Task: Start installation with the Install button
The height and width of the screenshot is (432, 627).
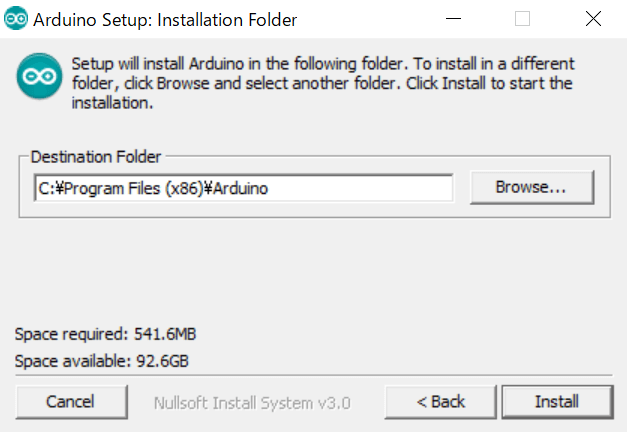Action: pyautogui.click(x=556, y=401)
